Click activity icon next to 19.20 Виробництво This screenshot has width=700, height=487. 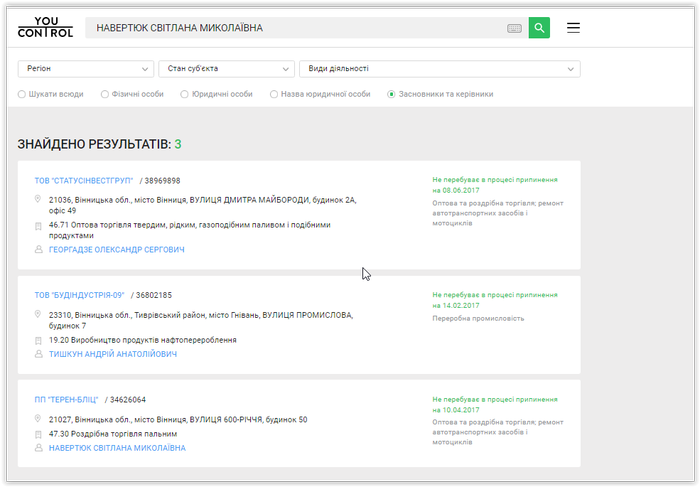click(x=38, y=341)
